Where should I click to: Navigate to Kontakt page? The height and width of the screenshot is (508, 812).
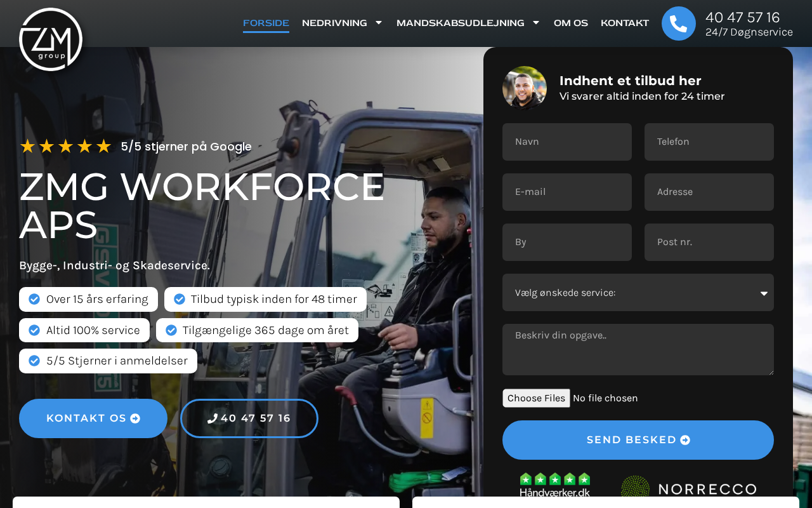[625, 23]
